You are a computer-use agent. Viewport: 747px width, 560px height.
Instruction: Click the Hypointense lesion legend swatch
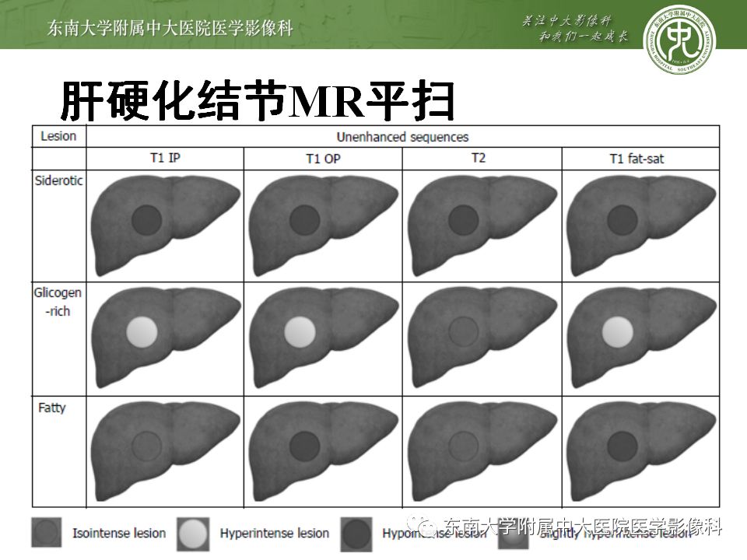pyautogui.click(x=356, y=534)
